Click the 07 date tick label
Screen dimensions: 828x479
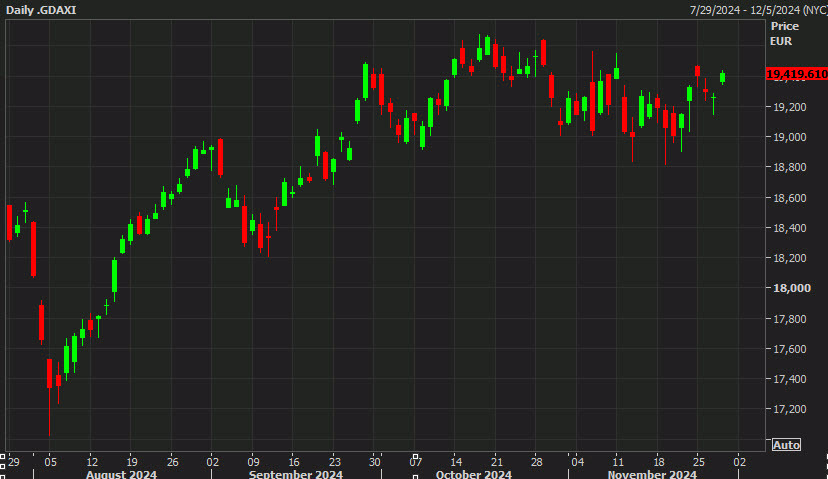(416, 463)
